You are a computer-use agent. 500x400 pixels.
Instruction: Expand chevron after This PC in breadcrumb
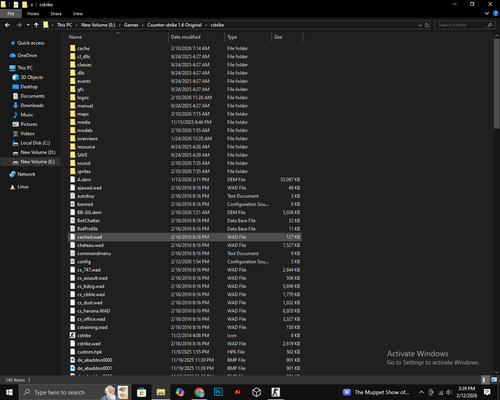tap(77, 25)
